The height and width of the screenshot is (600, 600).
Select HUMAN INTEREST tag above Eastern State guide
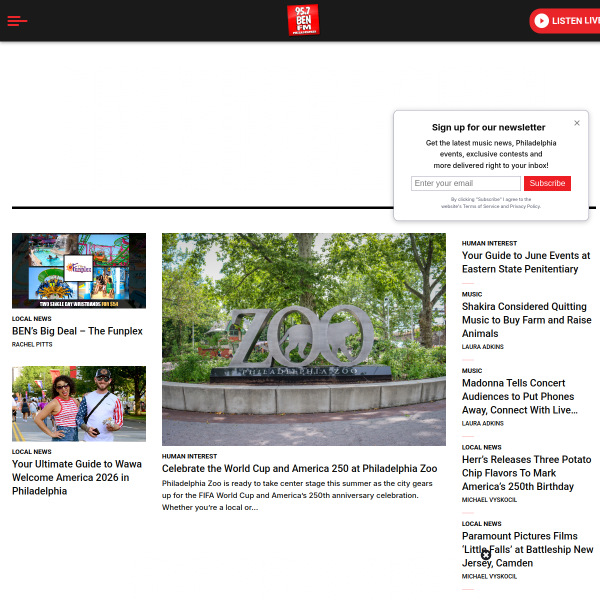489,243
